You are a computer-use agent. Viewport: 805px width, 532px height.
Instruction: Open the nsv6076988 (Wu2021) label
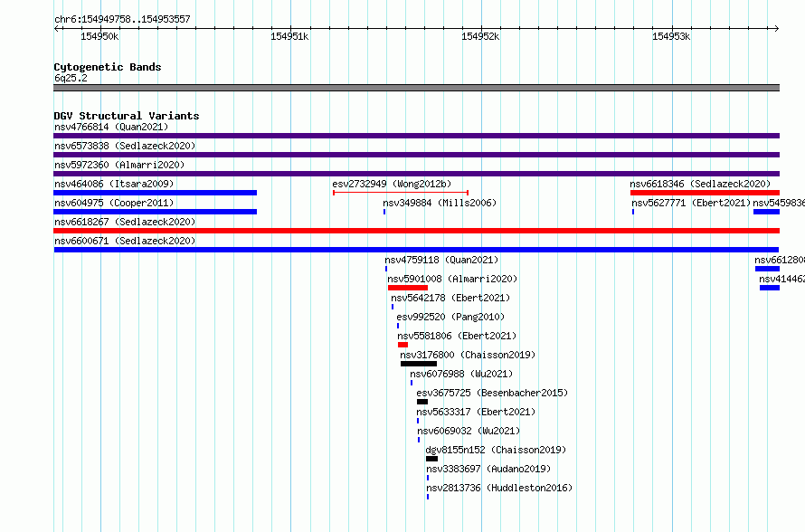tap(461, 374)
